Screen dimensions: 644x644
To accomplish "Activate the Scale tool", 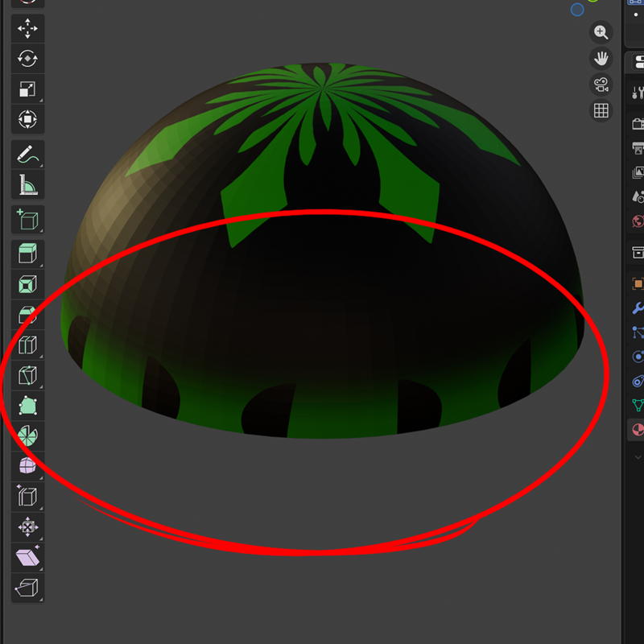I will pos(27,89).
